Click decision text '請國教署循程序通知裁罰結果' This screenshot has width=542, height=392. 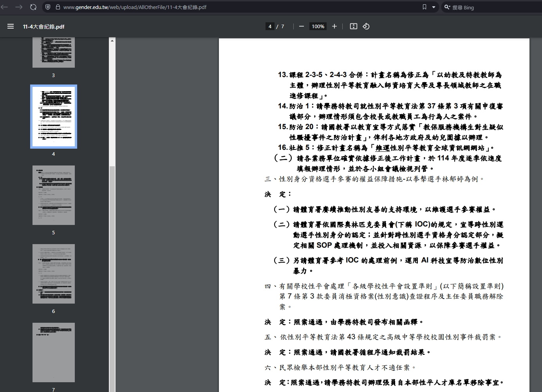point(380,352)
